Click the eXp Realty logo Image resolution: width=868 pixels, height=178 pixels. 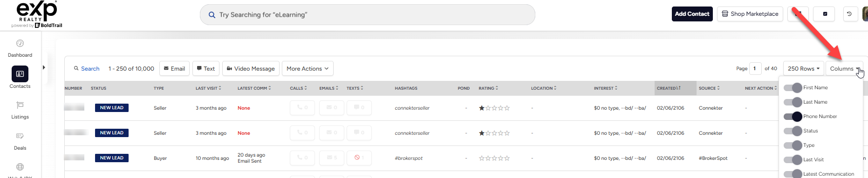[x=37, y=14]
